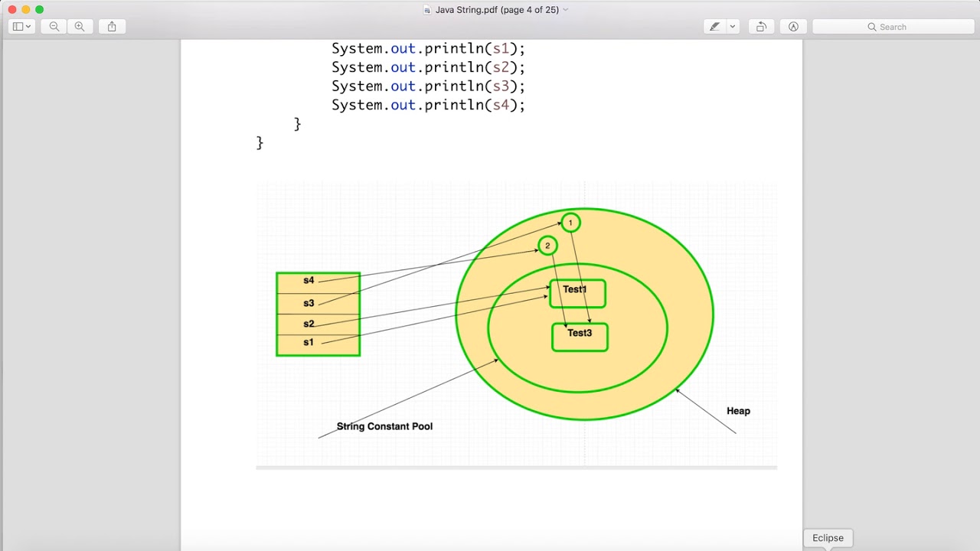Click the 'Test3' box in diagram
This screenshot has width=980, height=551.
click(x=580, y=337)
